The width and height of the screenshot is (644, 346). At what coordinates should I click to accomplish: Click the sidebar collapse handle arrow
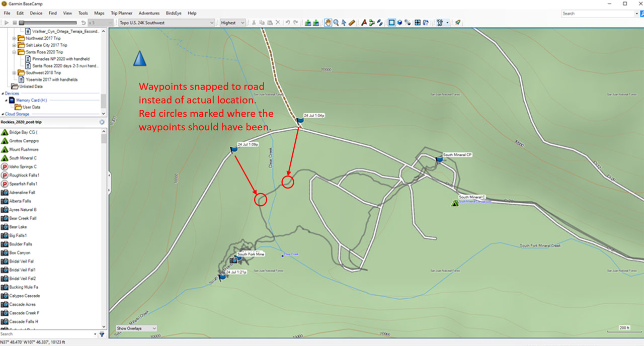pyautogui.click(x=109, y=176)
